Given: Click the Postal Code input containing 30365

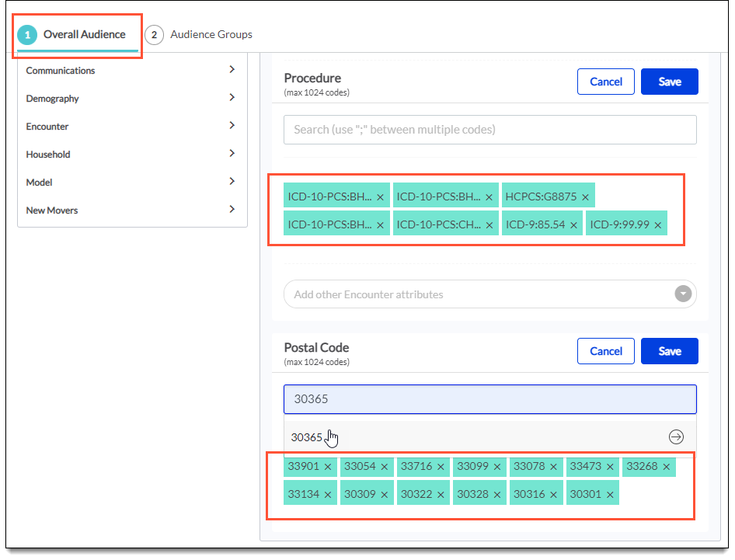Looking at the screenshot, I should 489,399.
